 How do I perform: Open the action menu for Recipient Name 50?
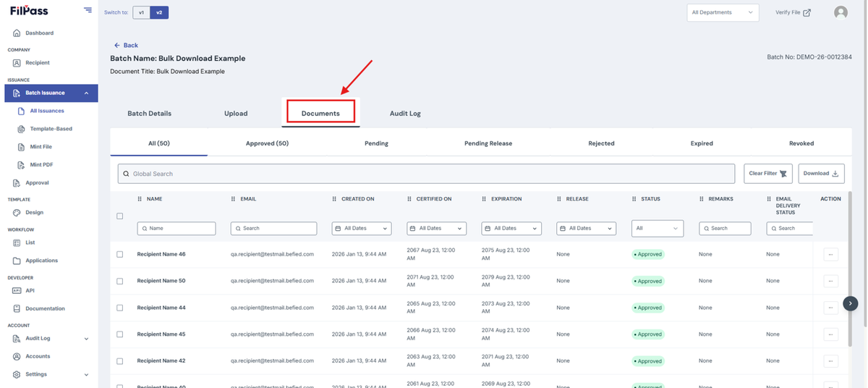pyautogui.click(x=830, y=281)
